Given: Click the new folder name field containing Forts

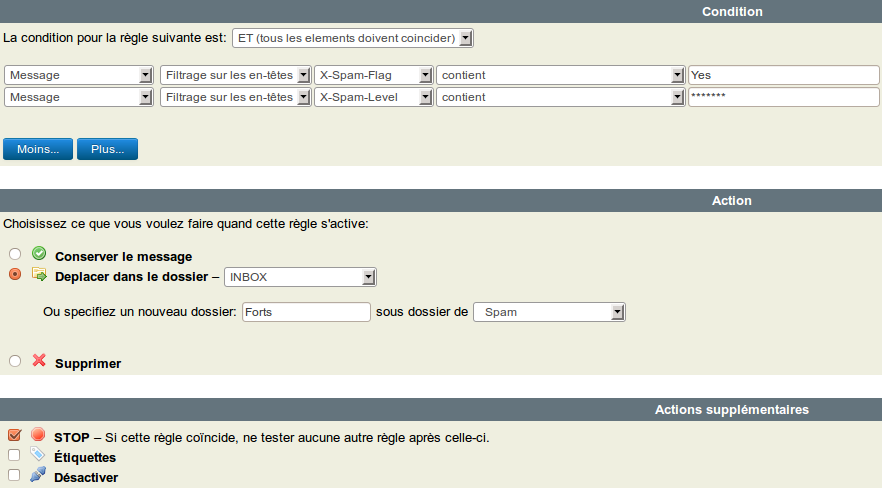Looking at the screenshot, I should point(306,312).
